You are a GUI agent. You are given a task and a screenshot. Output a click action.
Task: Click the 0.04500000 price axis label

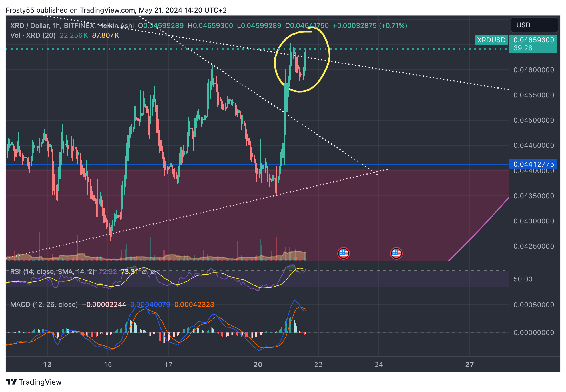coord(534,120)
